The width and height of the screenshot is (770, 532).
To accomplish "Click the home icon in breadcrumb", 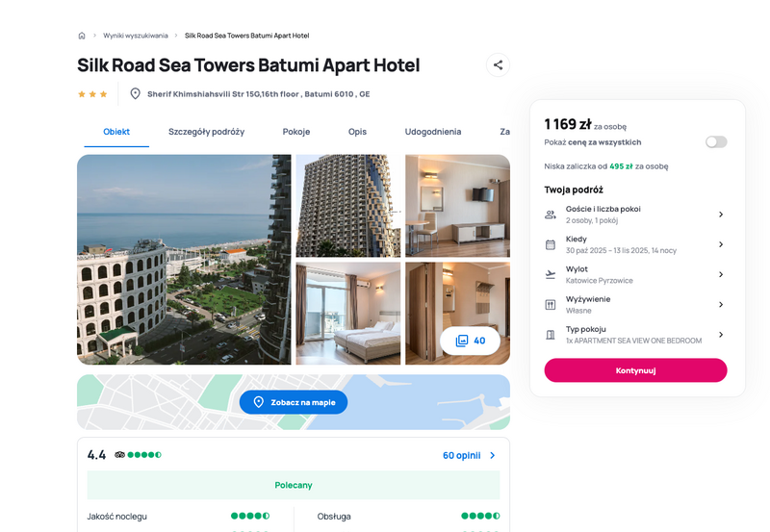I will click(x=82, y=36).
